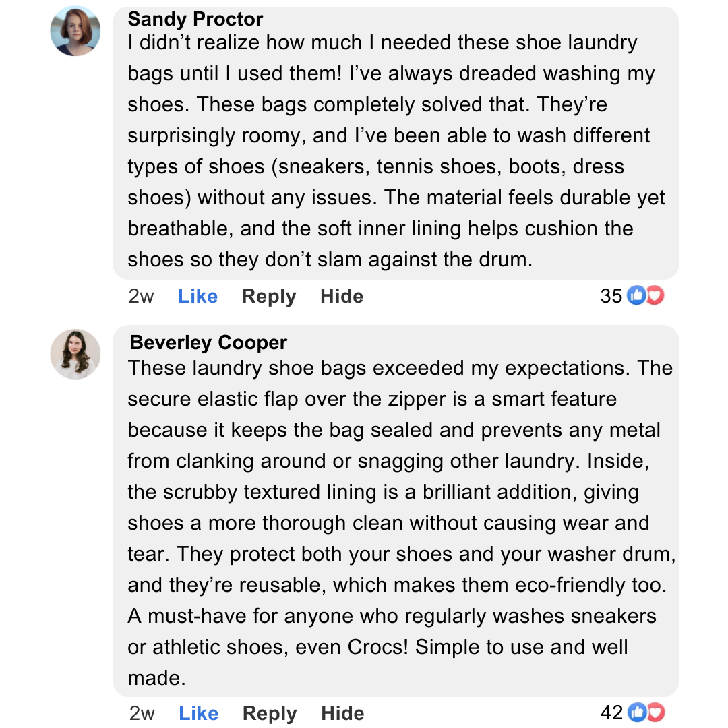Open the 42 reactions count
Screen dimensions: 728x728
(612, 712)
